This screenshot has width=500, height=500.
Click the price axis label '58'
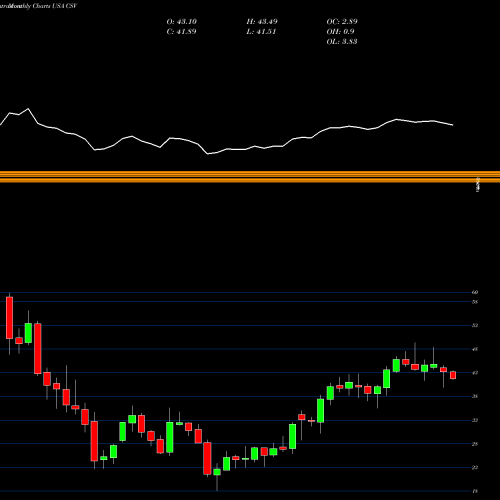click(475, 302)
